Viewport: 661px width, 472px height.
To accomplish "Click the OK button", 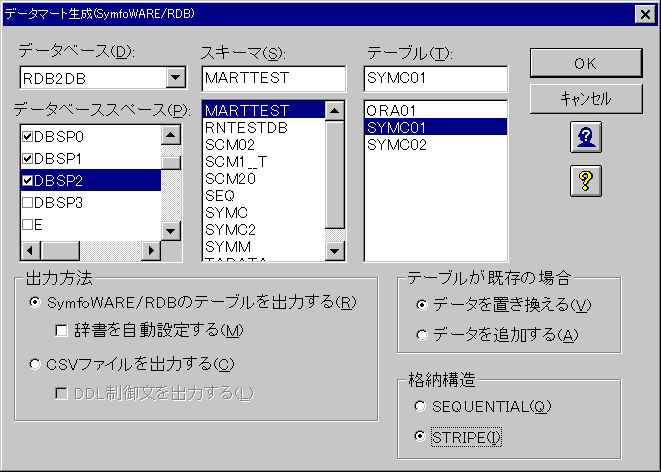I will (586, 63).
